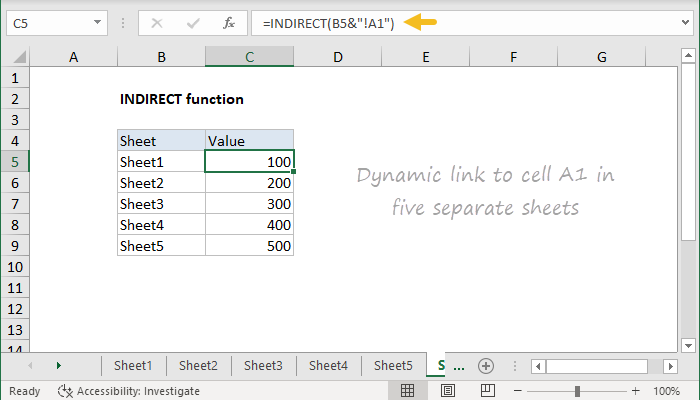Select row 10 header

(15, 267)
